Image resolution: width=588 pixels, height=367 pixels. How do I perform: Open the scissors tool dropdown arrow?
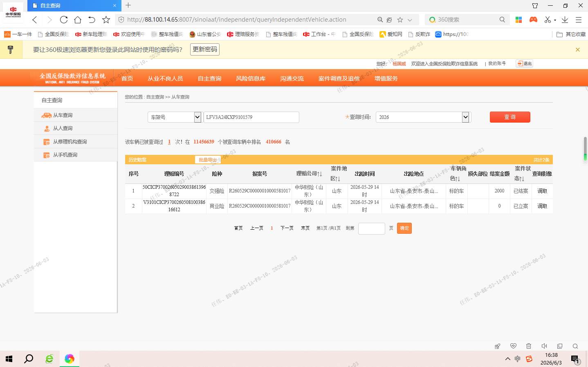[555, 20]
